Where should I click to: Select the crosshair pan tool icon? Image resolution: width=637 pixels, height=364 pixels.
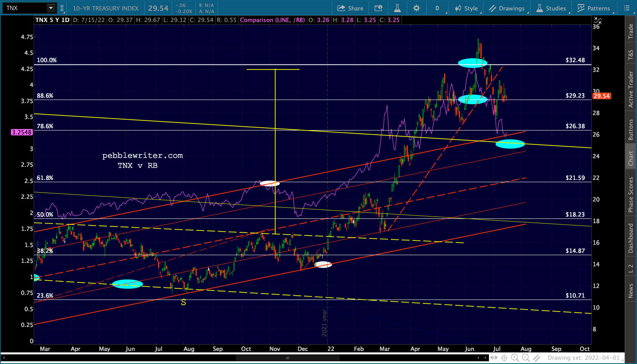[504, 358]
